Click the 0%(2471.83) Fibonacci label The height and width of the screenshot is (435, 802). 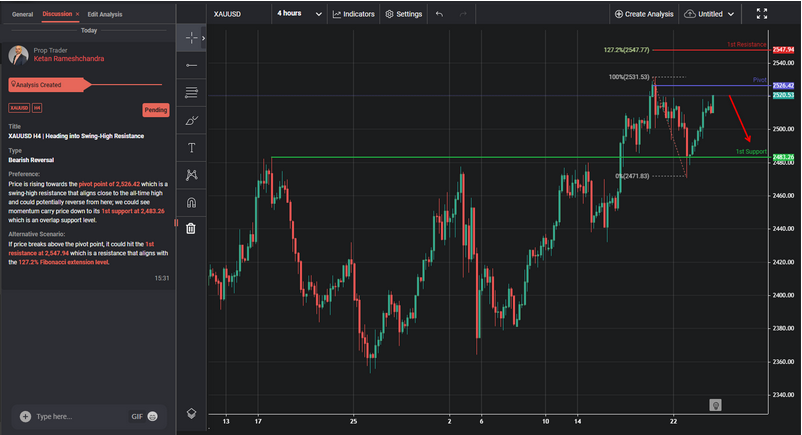click(632, 176)
